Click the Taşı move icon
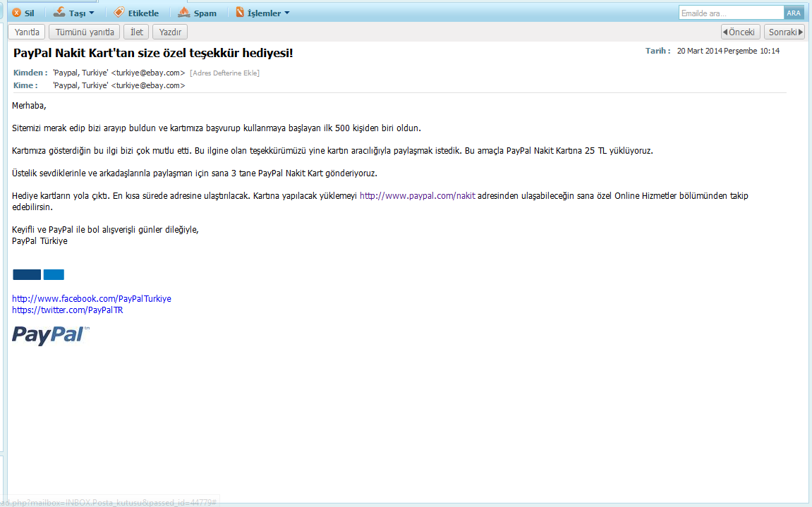812x507 pixels. click(59, 12)
